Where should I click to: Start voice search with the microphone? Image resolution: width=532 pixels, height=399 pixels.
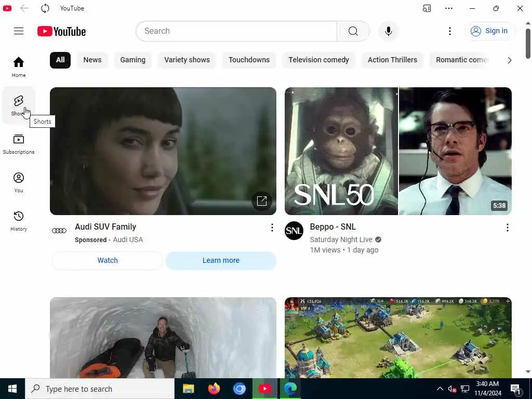pyautogui.click(x=389, y=31)
